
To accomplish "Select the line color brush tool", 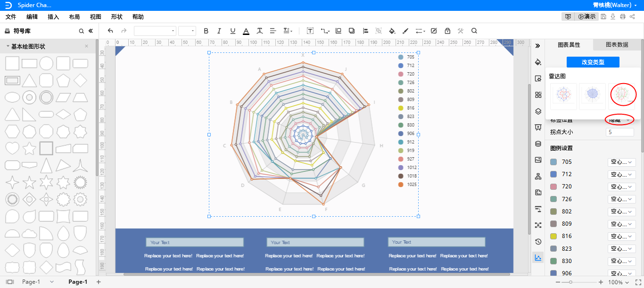I will coord(405,31).
